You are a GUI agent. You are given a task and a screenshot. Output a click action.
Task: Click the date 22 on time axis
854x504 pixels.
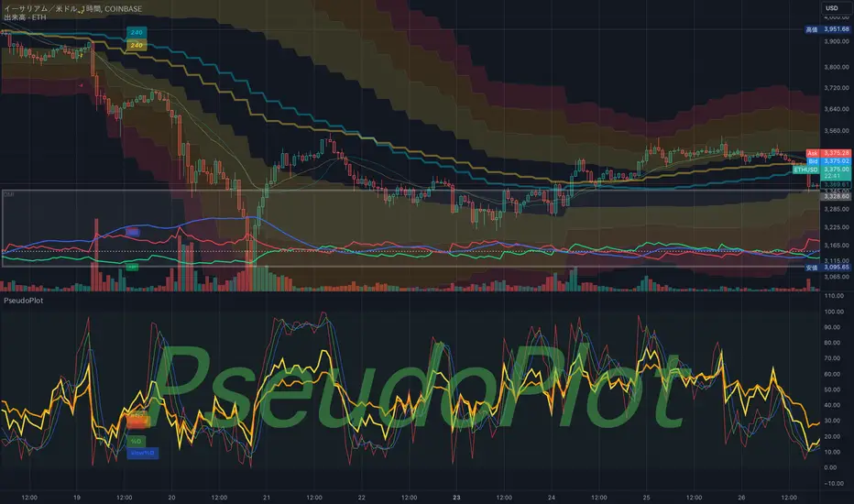(x=362, y=498)
